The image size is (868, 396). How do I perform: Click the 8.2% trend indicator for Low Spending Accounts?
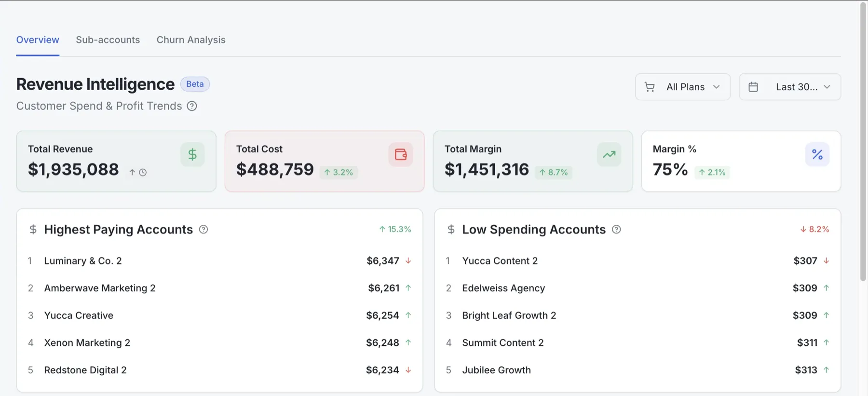point(814,230)
